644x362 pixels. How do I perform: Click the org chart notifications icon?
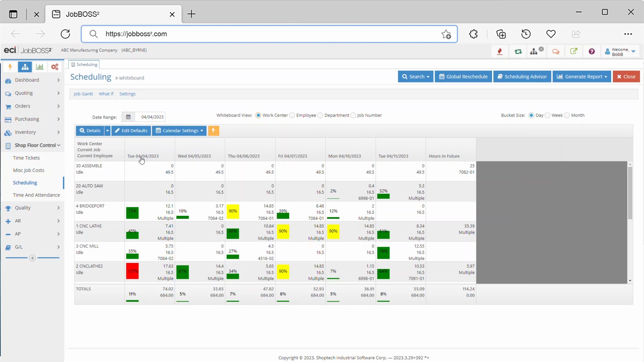click(x=534, y=51)
